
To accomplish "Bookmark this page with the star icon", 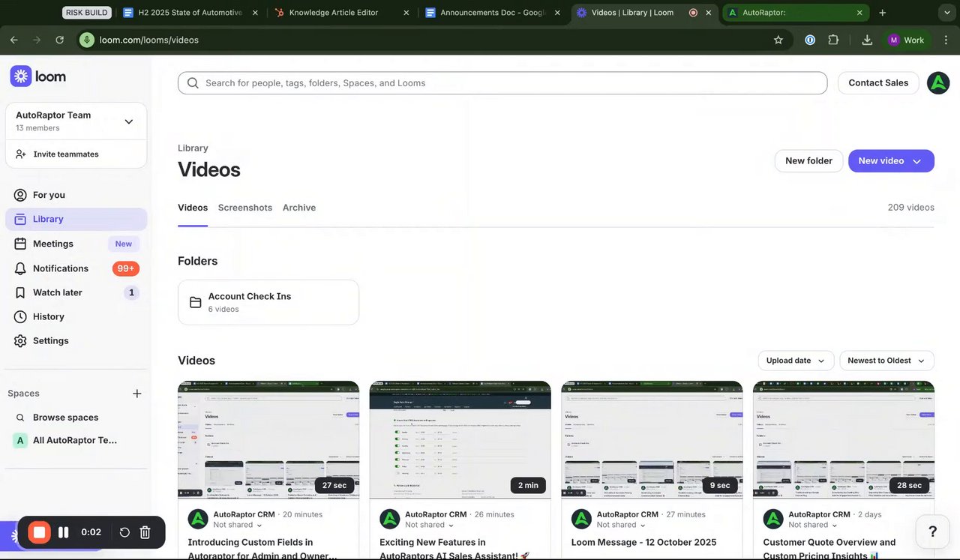I will pyautogui.click(x=778, y=40).
